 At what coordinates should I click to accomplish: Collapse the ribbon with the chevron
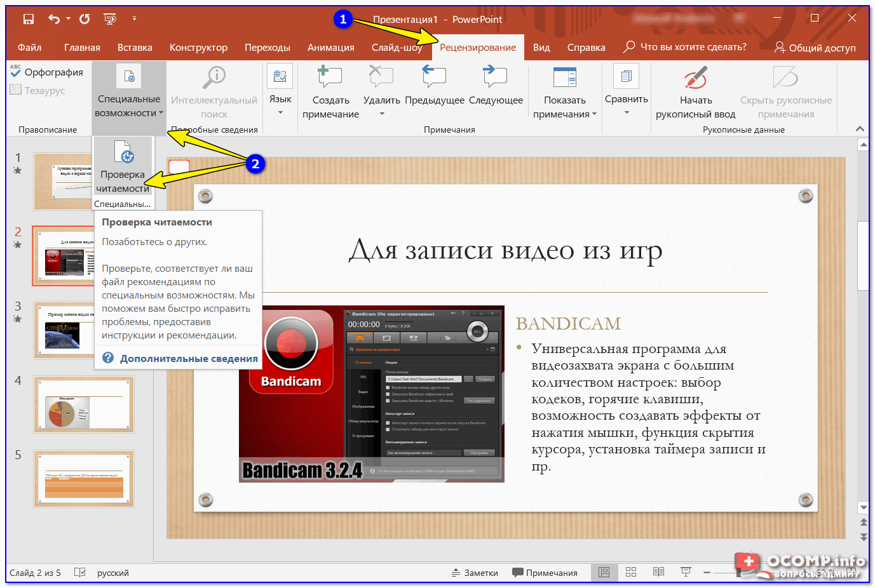click(x=860, y=129)
